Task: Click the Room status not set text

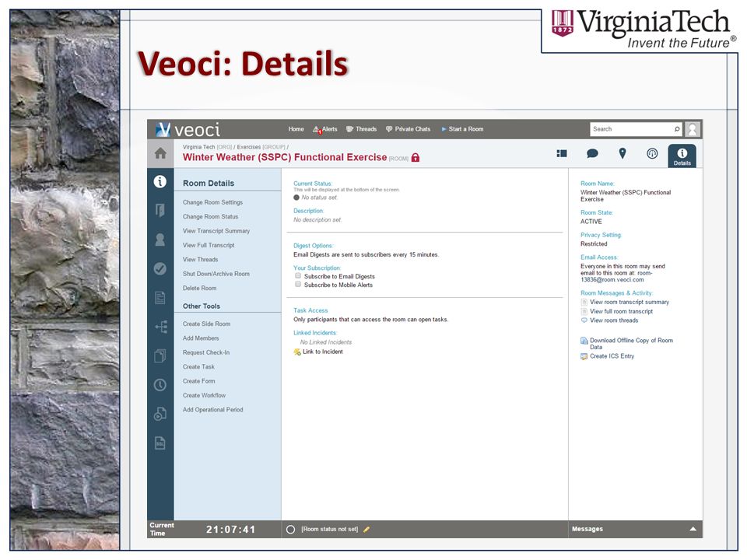Action: [x=330, y=530]
